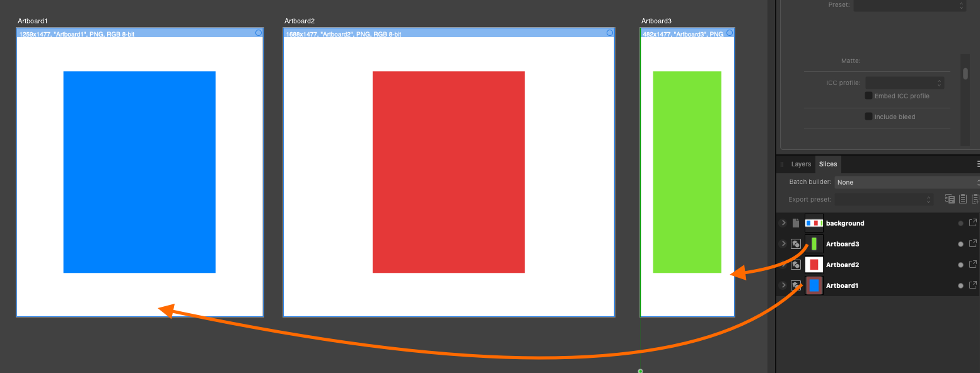Export the Artboard2 slice with its export icon
The height and width of the screenshot is (373, 980).
(x=973, y=265)
